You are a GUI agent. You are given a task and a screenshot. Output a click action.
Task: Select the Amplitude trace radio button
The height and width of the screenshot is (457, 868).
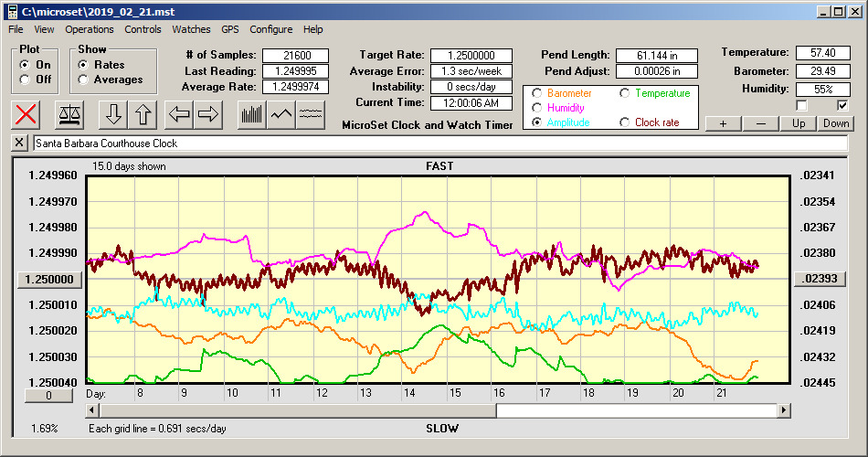click(536, 122)
